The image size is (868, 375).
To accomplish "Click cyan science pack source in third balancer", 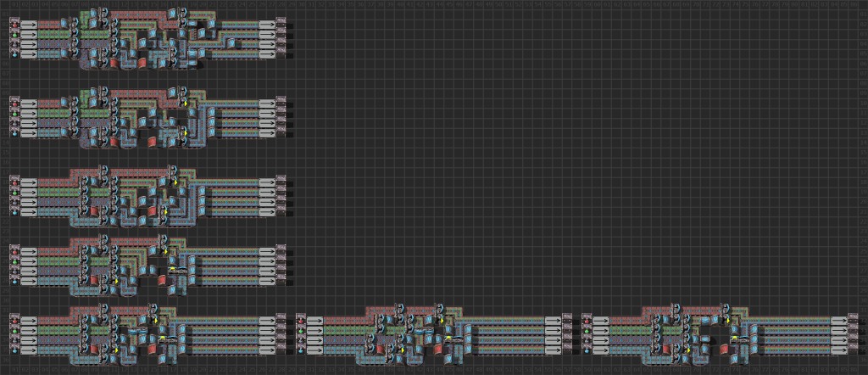I will pyautogui.click(x=15, y=213).
